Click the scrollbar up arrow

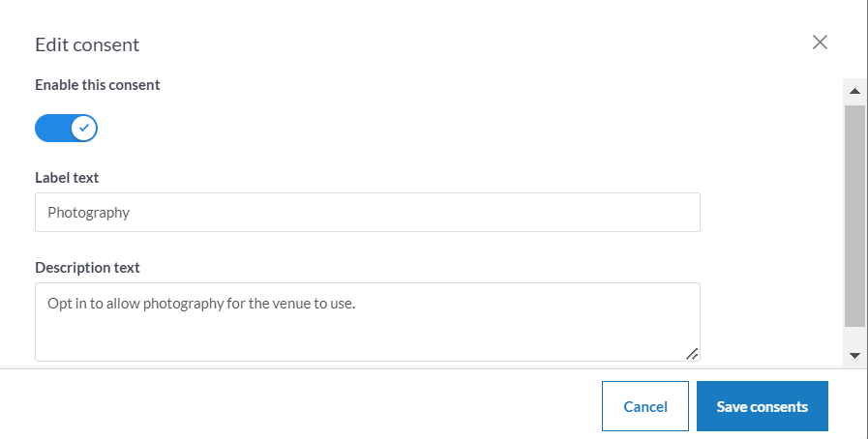pyautogui.click(x=854, y=92)
